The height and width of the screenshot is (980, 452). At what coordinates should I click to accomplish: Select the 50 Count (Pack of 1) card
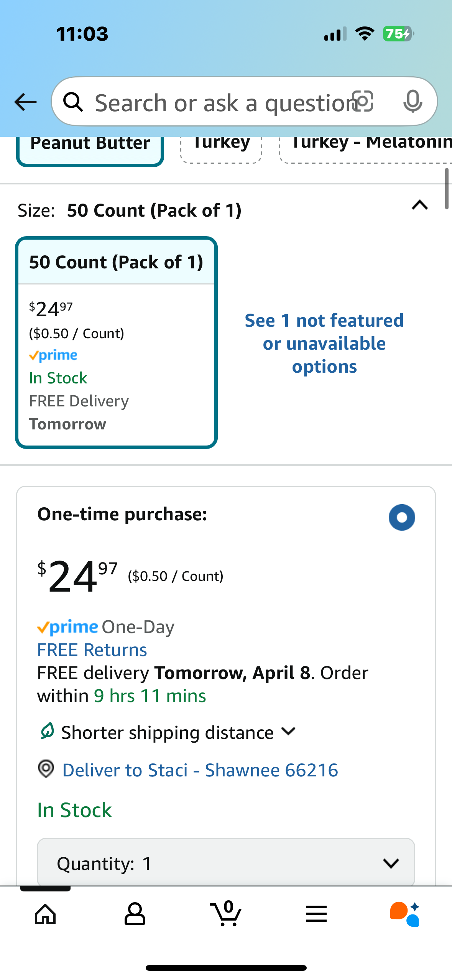tap(117, 342)
